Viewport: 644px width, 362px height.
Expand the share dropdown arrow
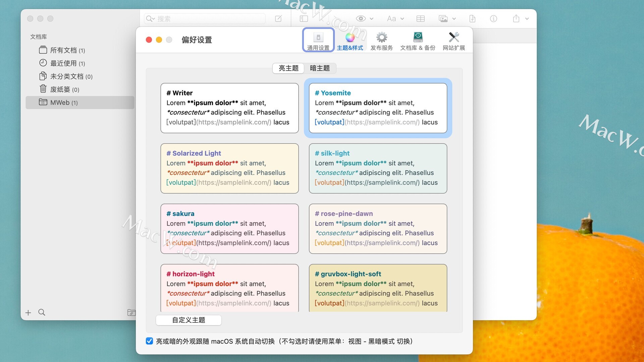527,19
